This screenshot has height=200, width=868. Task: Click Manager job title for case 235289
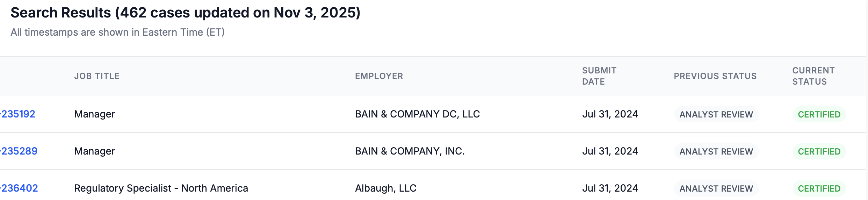94,151
